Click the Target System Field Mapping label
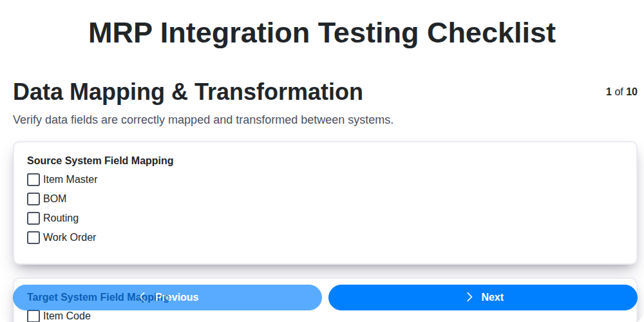644x322 pixels. (x=71, y=297)
